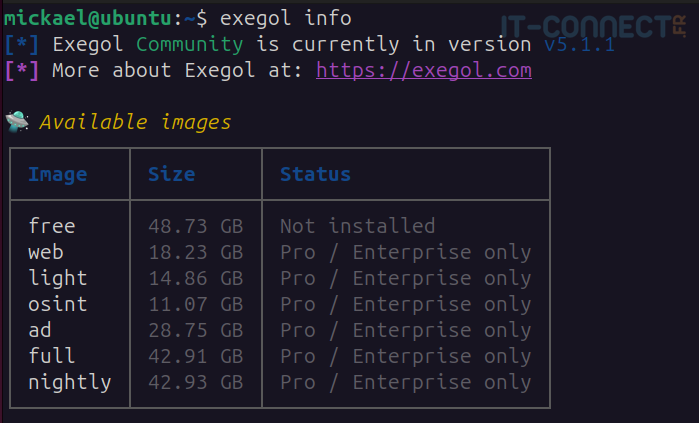Select the web image name

[x=46, y=252]
